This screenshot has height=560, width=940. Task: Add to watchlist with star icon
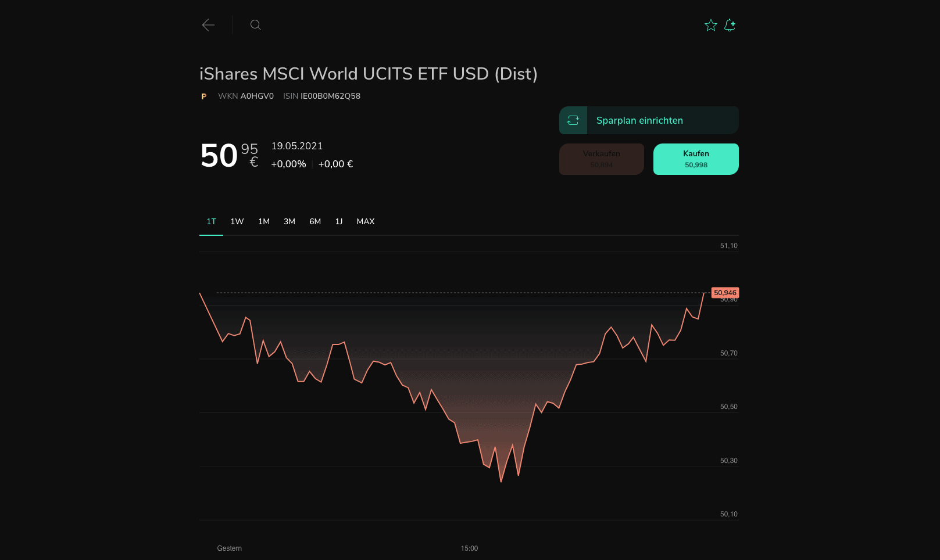(x=710, y=25)
